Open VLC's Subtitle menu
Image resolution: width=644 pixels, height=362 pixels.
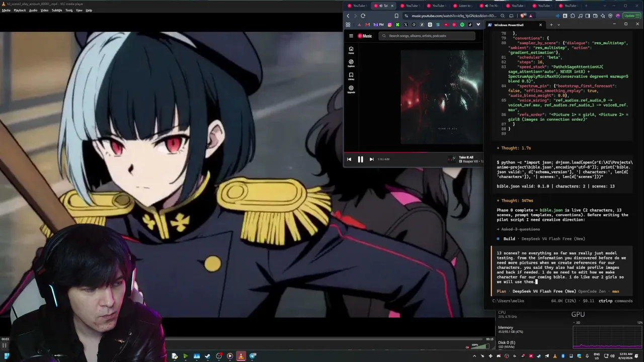57,10
